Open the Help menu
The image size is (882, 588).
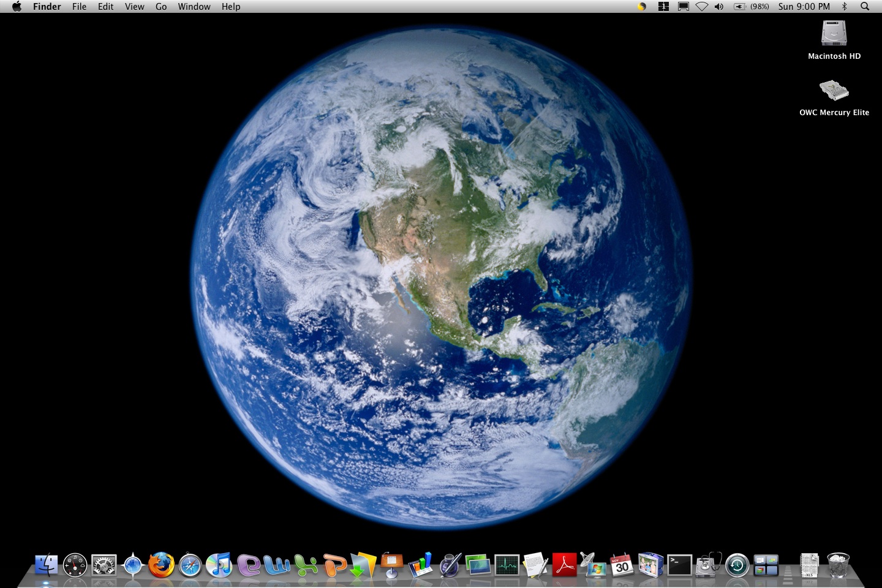click(x=231, y=7)
